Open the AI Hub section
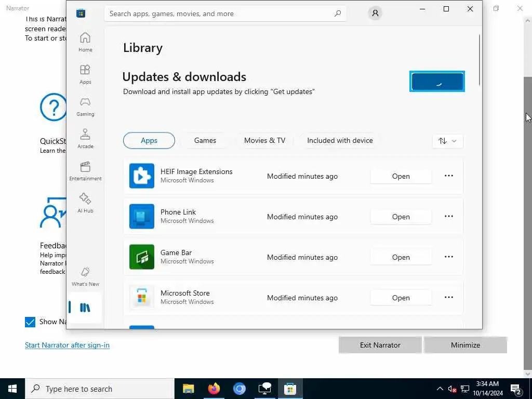This screenshot has height=399, width=532. (x=85, y=203)
